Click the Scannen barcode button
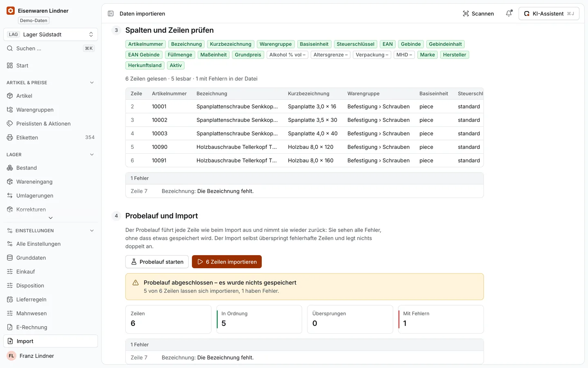Screen dimensions: 588x368 click(478, 13)
